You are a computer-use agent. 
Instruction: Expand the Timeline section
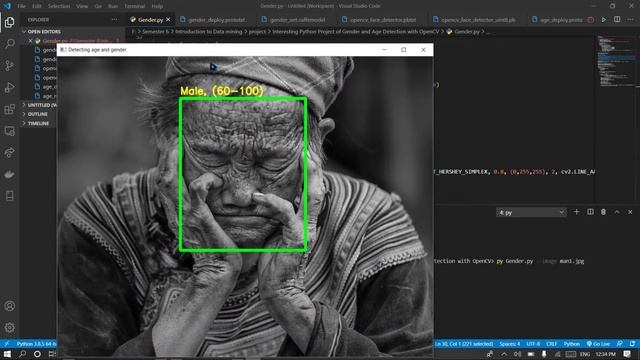click(38, 123)
